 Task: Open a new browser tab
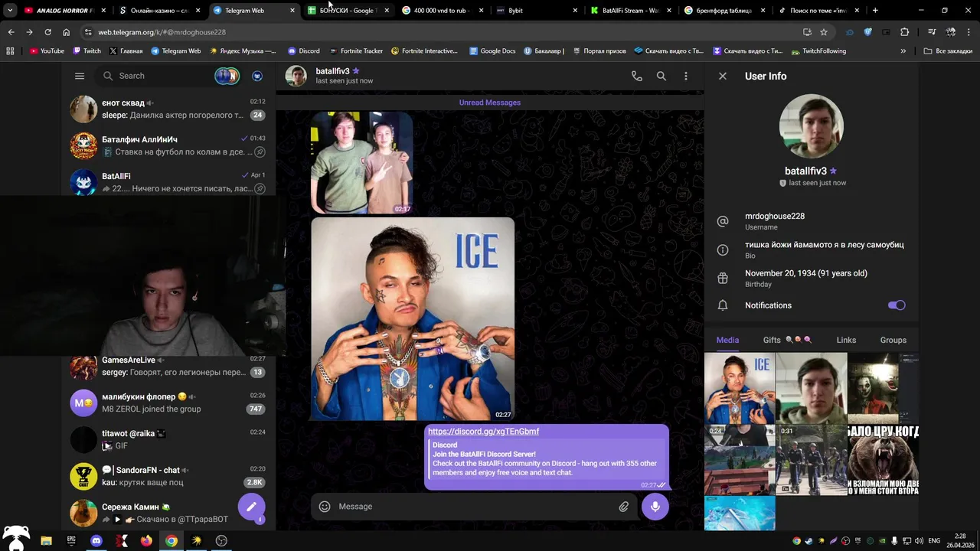[875, 11]
